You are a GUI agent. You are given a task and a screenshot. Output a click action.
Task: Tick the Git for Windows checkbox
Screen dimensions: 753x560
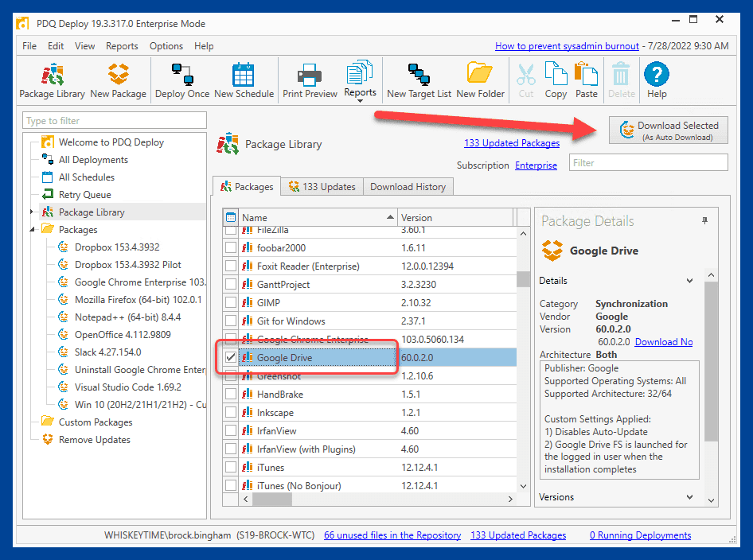(x=231, y=321)
